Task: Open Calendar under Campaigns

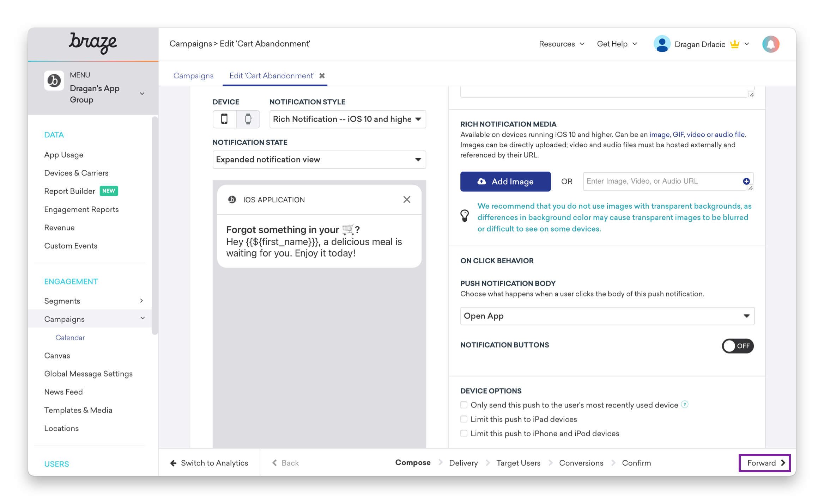Action: (70, 337)
